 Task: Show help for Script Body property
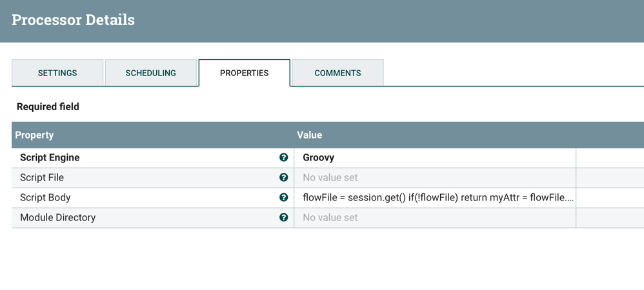point(283,197)
